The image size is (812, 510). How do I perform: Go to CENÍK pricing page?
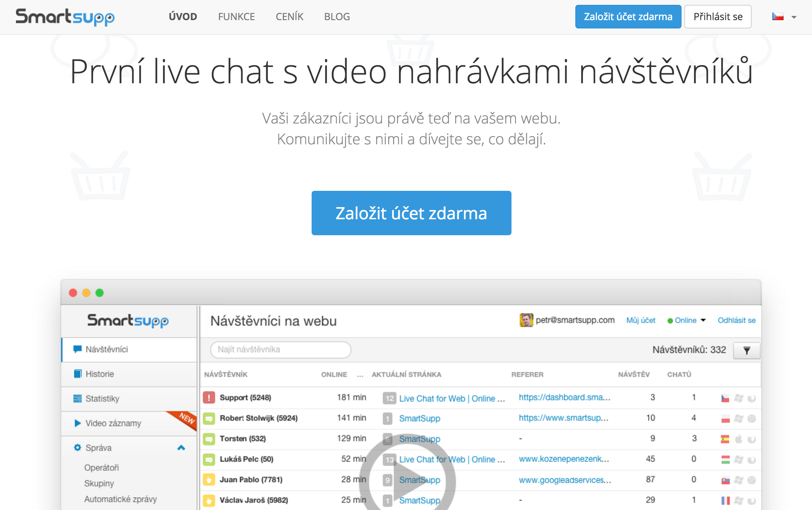[289, 17]
